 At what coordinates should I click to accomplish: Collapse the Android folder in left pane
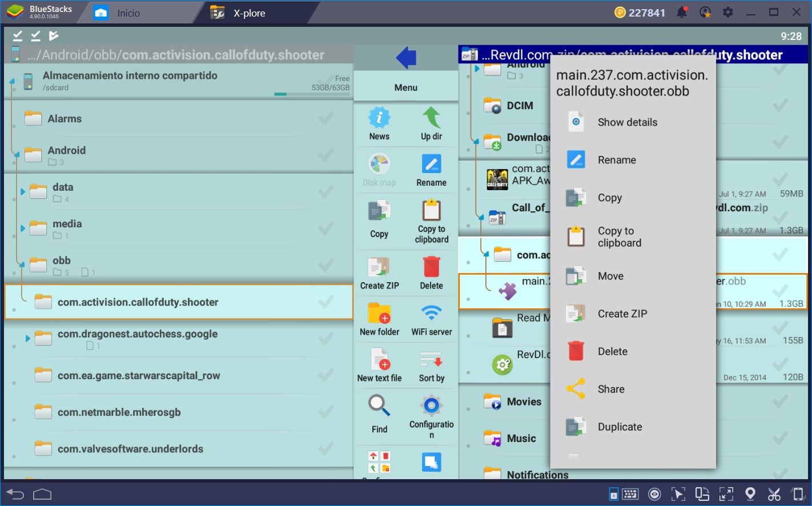(17, 154)
